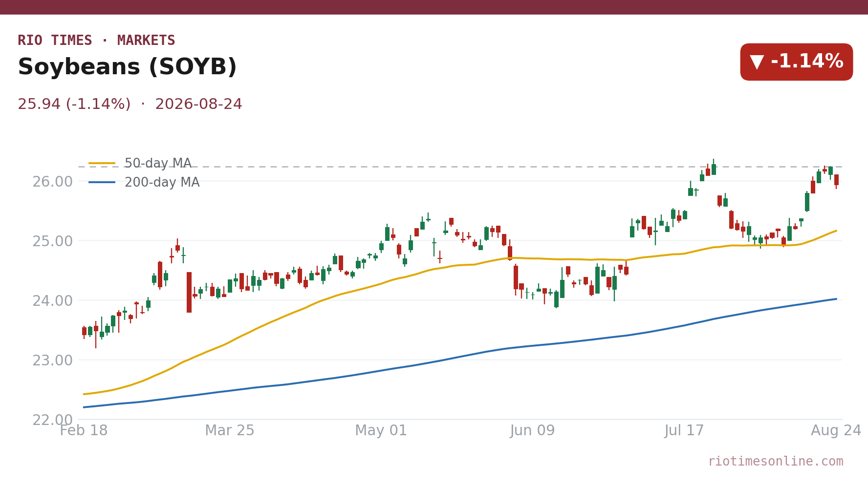The height and width of the screenshot is (488, 868).
Task: Click the Jun 09 x-axis label
Action: [532, 431]
